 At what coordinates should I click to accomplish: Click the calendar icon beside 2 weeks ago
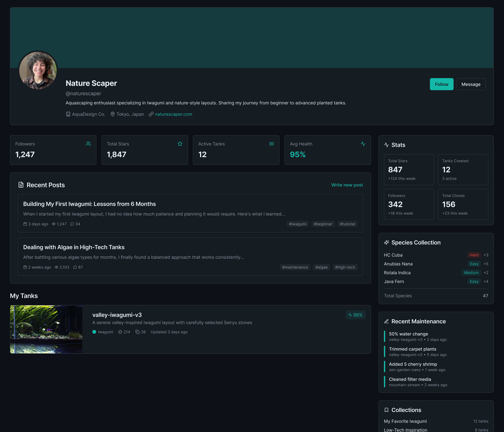coord(25,267)
